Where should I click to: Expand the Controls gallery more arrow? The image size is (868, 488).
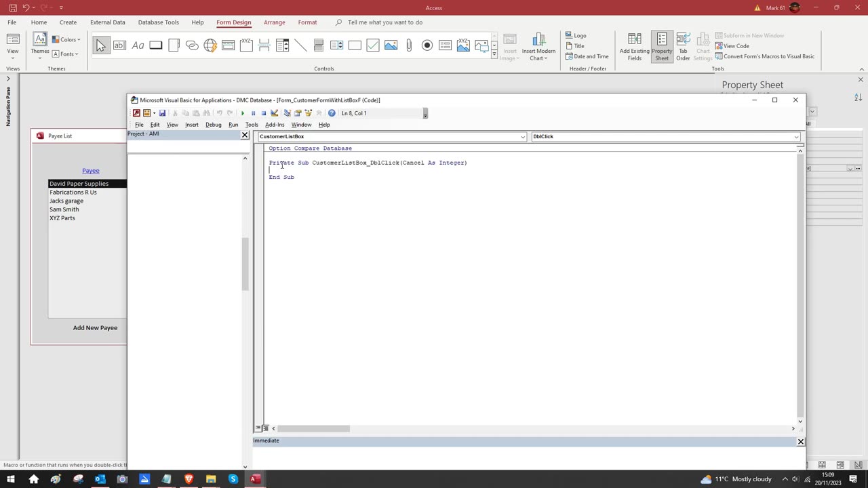click(494, 54)
